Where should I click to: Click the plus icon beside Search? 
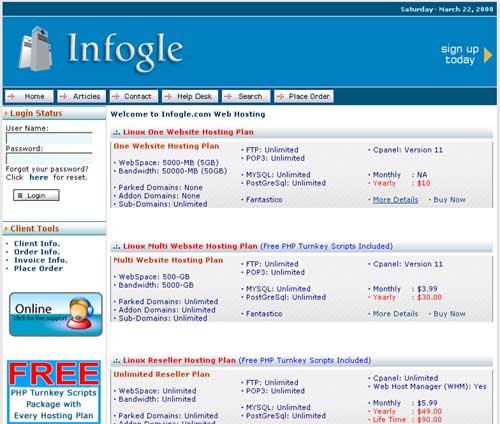(x=228, y=96)
